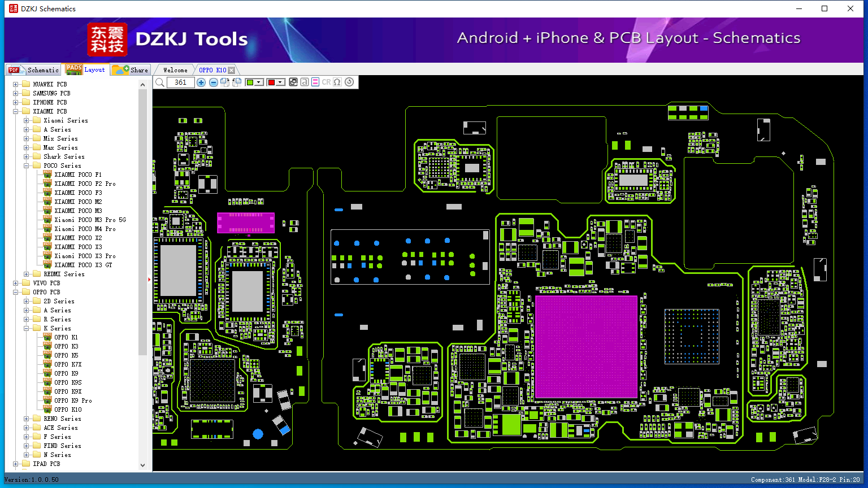The height and width of the screenshot is (488, 868).
Task: Click the circular reset view icon
Action: coord(349,82)
